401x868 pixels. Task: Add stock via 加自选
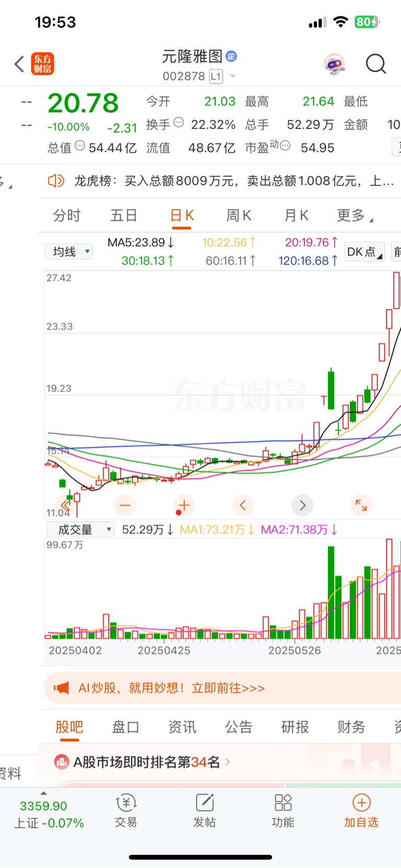pyautogui.click(x=361, y=811)
